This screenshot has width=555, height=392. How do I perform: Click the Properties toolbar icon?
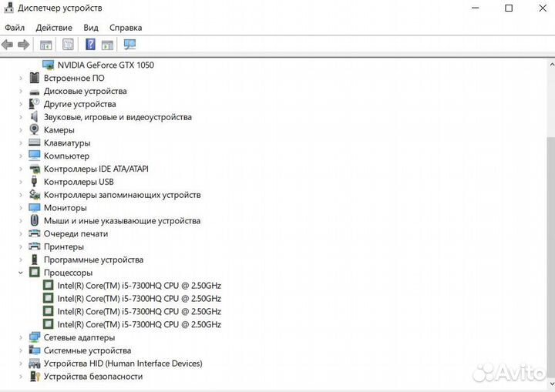[x=68, y=45]
